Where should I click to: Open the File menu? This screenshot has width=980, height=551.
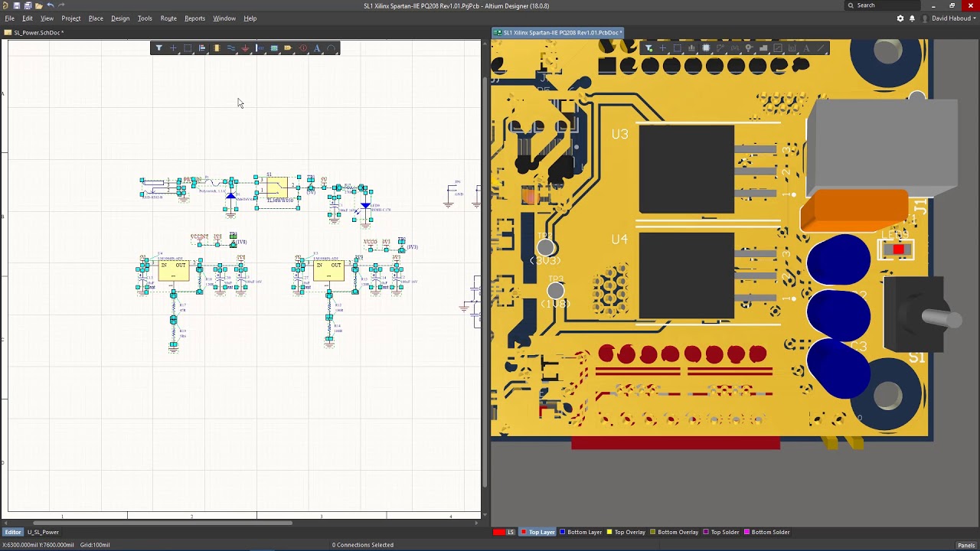point(10,18)
